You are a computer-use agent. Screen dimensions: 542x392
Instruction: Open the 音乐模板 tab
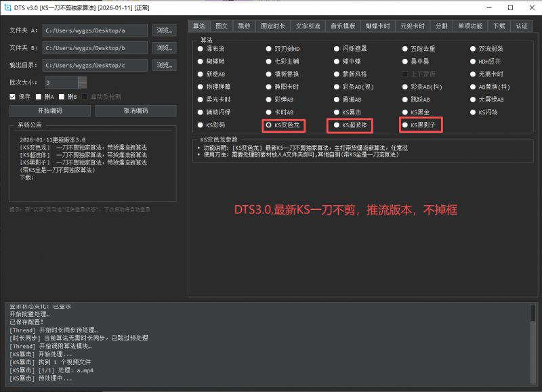click(342, 26)
